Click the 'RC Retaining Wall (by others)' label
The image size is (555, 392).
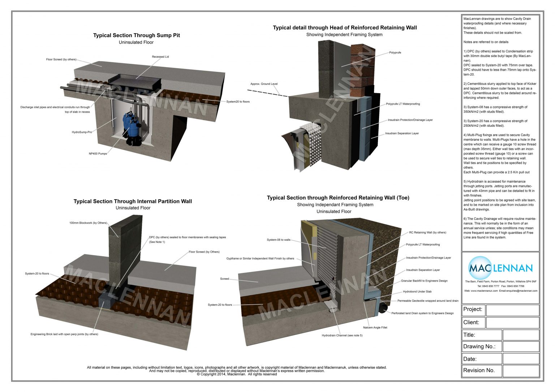coord(427,232)
